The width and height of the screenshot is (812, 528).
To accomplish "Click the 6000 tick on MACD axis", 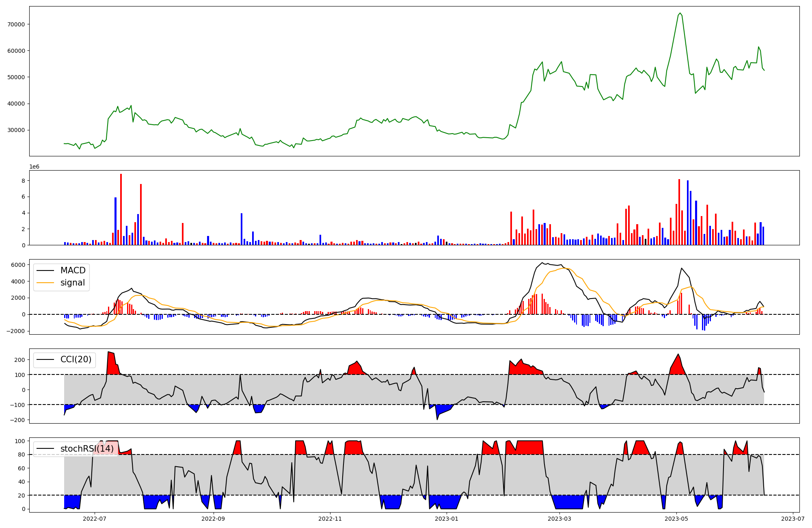I will tap(18, 265).
